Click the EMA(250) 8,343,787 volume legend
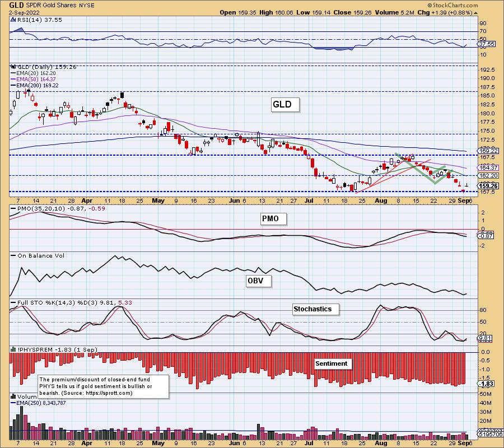504x448 pixels. click(x=41, y=403)
